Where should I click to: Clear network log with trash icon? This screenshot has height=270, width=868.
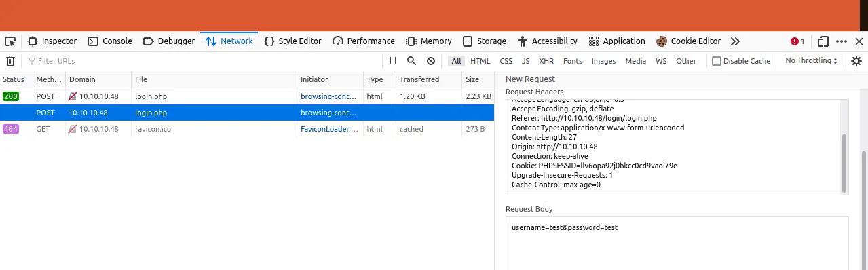click(10, 61)
